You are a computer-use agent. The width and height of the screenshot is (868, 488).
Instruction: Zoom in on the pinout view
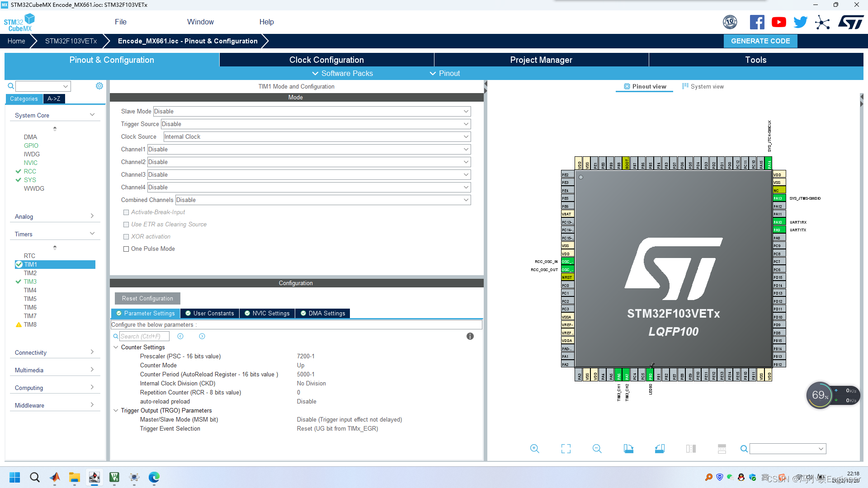pyautogui.click(x=534, y=449)
